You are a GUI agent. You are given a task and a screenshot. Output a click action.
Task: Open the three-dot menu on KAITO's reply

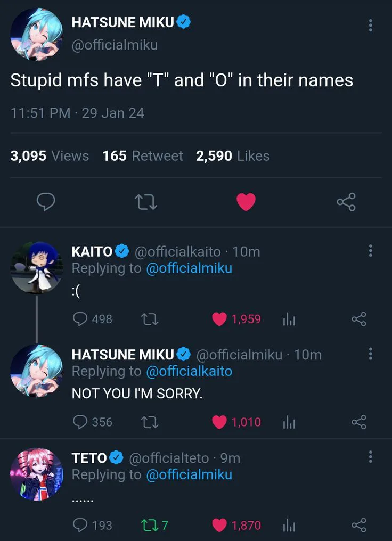[x=371, y=251]
